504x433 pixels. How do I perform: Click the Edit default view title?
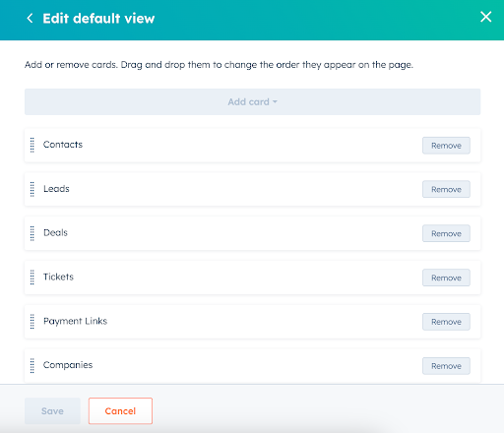pyautogui.click(x=98, y=19)
